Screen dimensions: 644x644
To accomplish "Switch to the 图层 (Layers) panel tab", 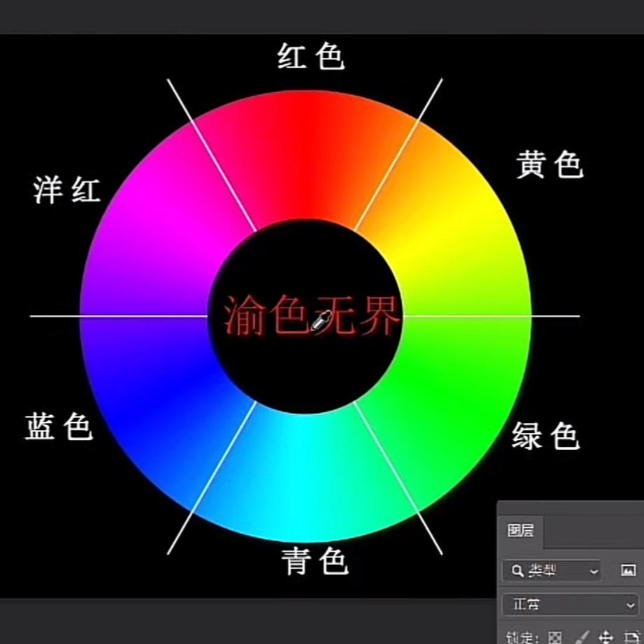I will pos(521,531).
